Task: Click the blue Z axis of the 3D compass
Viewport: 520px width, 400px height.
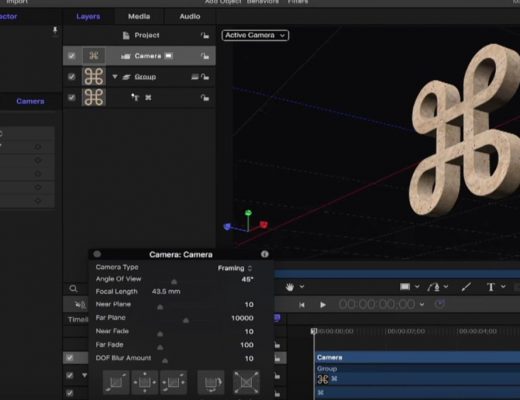Action: point(227,227)
